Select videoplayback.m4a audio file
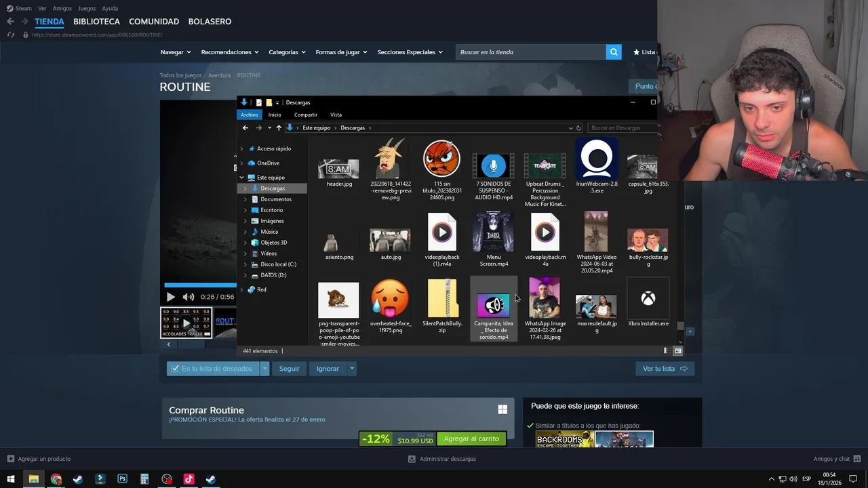This screenshot has width=868, height=488. click(545, 239)
